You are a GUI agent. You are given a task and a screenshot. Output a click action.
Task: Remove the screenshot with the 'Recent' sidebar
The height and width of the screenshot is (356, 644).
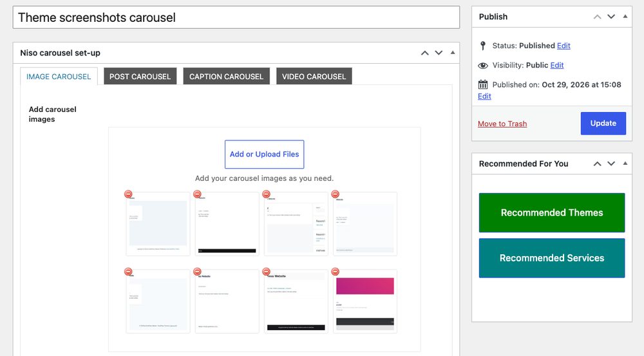[266, 194]
